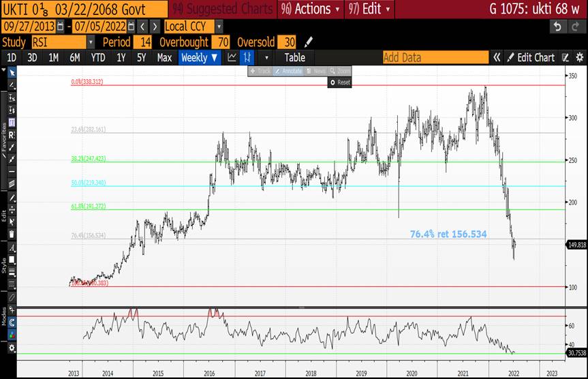Open the start date calendar picker

[x=61, y=26]
